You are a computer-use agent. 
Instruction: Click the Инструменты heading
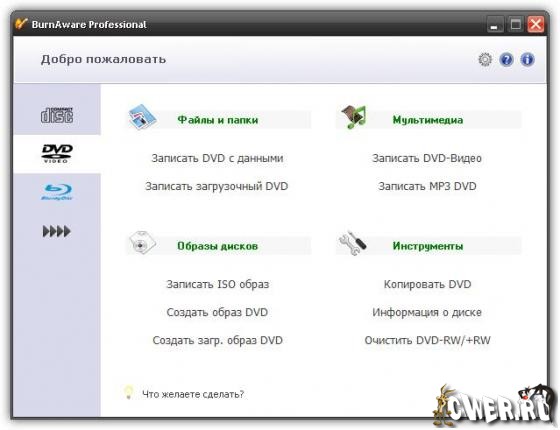coord(428,246)
